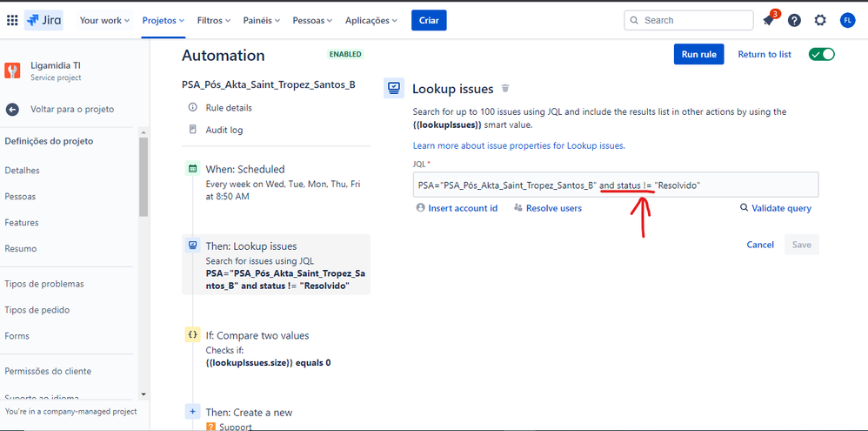
Task: Open the FL user avatar menu
Action: [x=847, y=21]
